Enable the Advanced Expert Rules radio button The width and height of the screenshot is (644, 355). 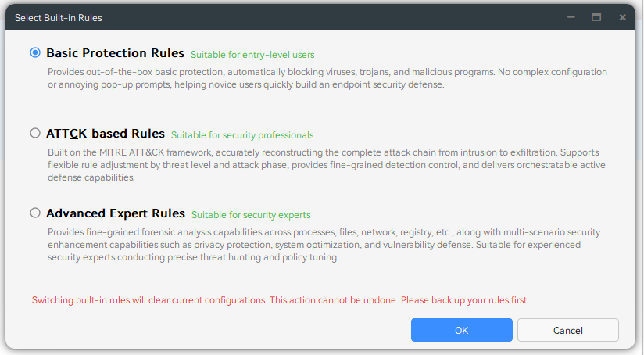coord(35,213)
